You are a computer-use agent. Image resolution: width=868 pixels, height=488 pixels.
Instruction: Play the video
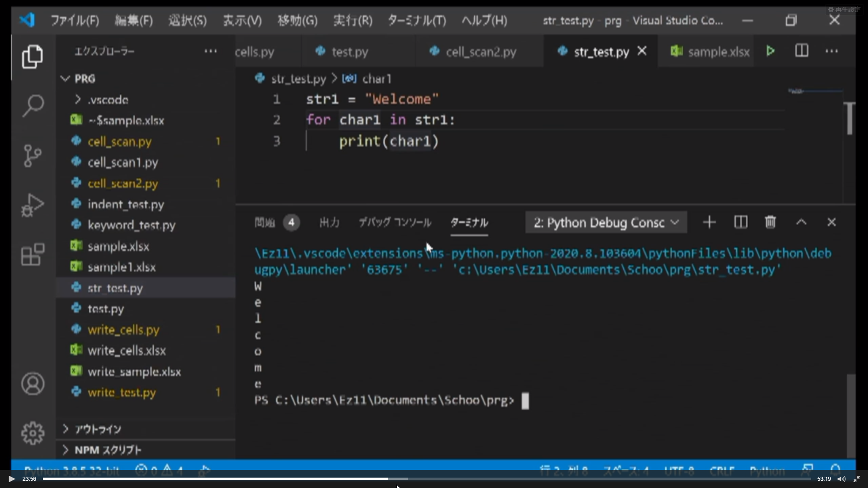tap(12, 479)
